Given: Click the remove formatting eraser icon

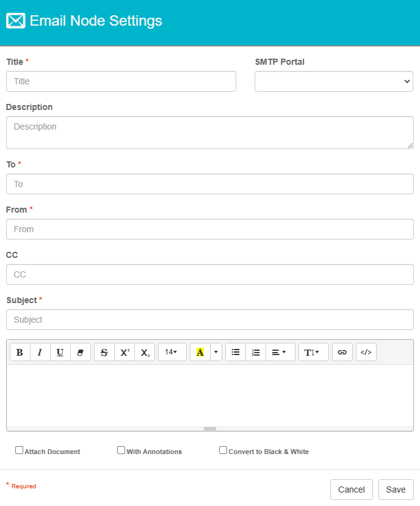Looking at the screenshot, I should click(81, 352).
